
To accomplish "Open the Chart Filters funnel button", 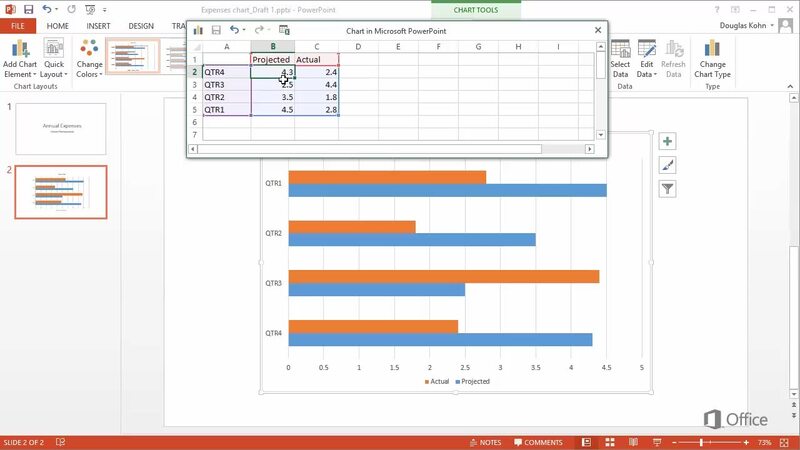I will point(667,189).
